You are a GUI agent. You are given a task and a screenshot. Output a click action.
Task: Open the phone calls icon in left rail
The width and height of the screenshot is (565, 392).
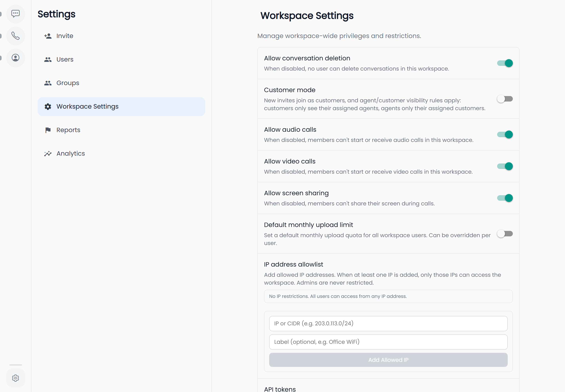15,36
